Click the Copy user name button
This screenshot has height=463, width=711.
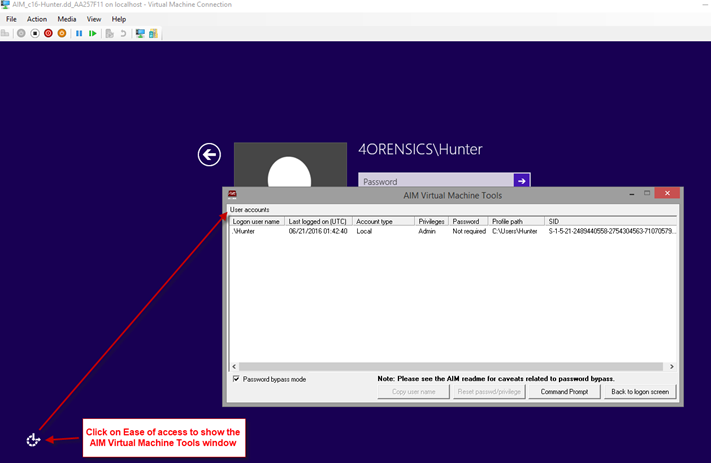(414, 391)
